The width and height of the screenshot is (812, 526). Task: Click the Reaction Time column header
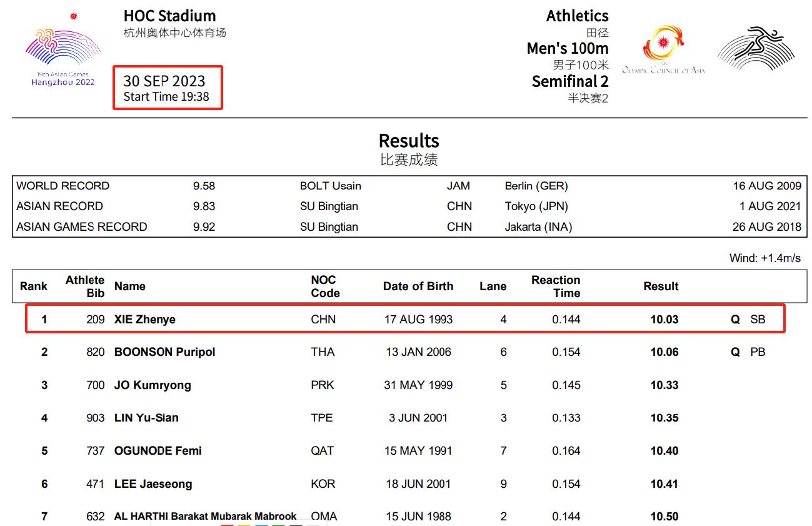(x=556, y=286)
